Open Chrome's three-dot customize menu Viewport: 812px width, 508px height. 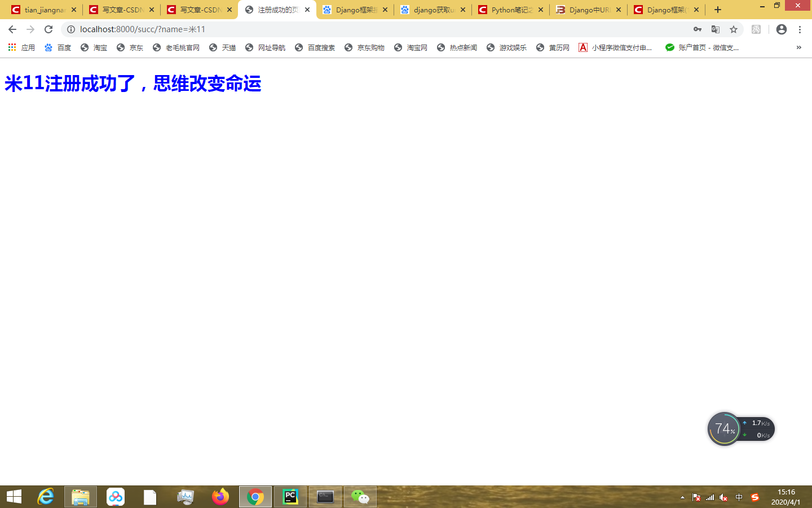tap(800, 29)
